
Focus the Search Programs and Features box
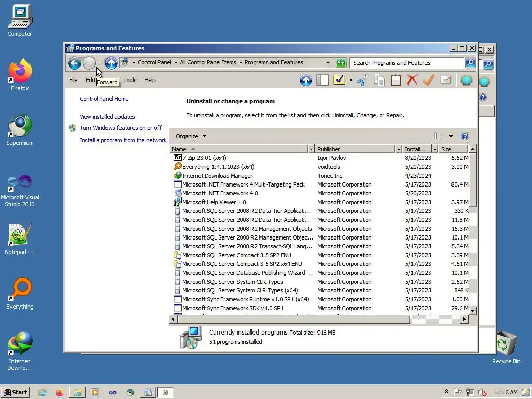tap(406, 63)
